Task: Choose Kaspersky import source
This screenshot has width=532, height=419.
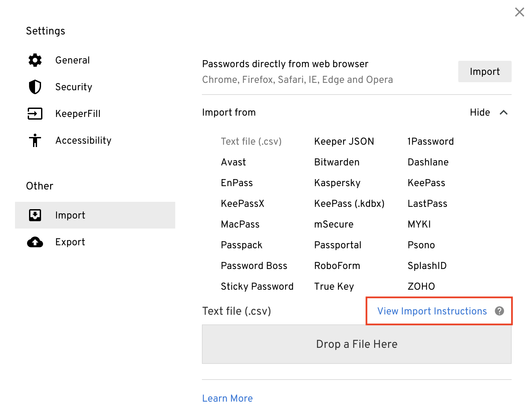Action: tap(337, 183)
